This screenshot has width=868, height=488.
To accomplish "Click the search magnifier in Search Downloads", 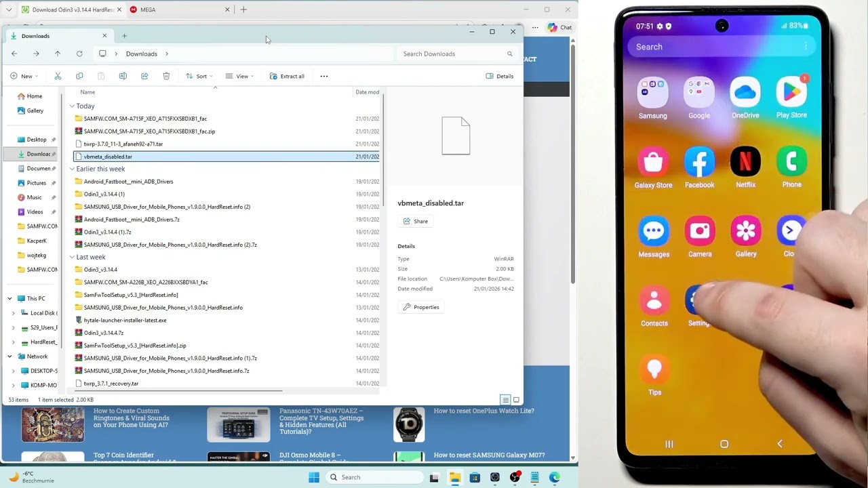I will pyautogui.click(x=510, y=54).
